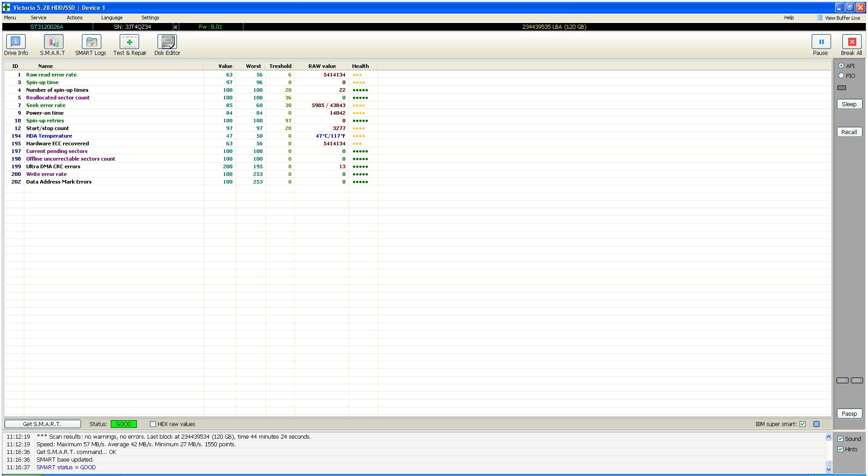This screenshot has width=868, height=476.
Task: Open the Menu menu
Action: click(10, 18)
